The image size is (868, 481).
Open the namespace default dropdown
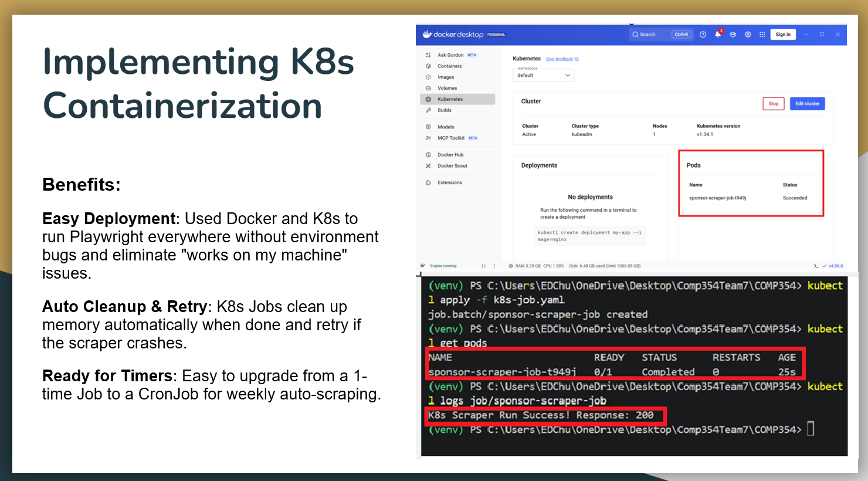[544, 75]
